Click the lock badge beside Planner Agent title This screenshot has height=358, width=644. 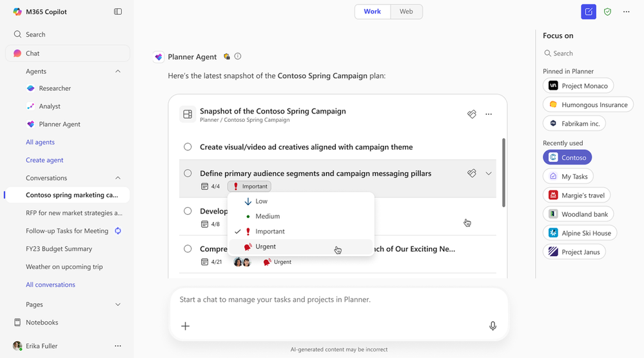pyautogui.click(x=227, y=57)
